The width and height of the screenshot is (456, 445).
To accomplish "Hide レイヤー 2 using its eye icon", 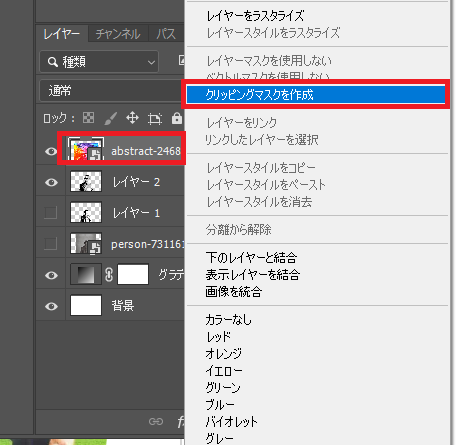I will tap(51, 182).
